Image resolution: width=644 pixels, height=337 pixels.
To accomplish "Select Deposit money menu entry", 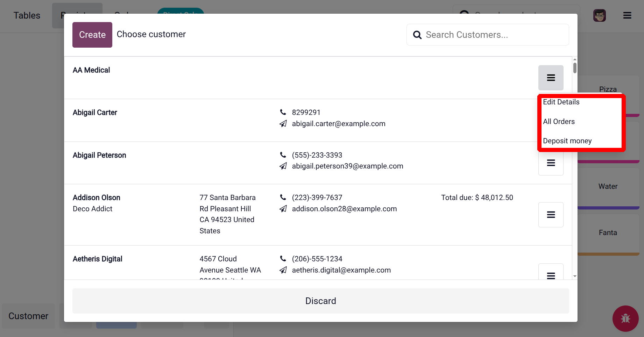I will 567,141.
